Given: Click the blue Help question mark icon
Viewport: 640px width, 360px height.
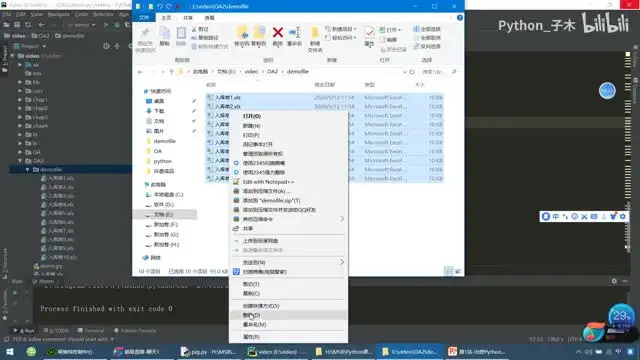Looking at the screenshot, I should tap(460, 18).
